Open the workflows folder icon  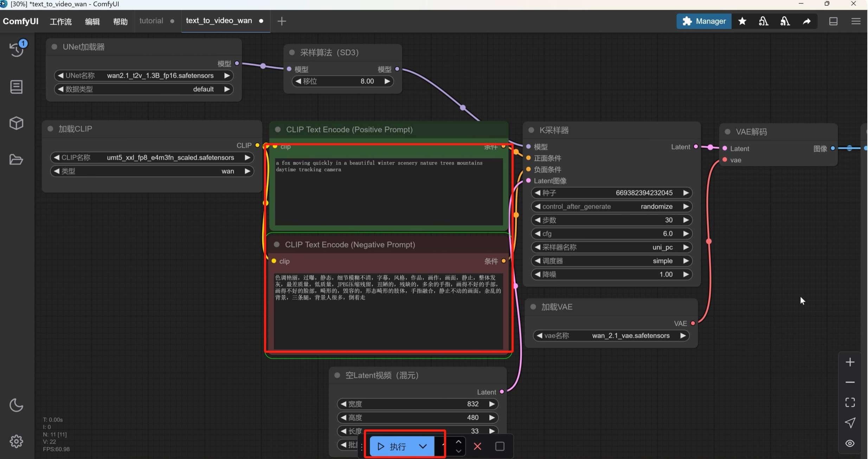pos(16,159)
